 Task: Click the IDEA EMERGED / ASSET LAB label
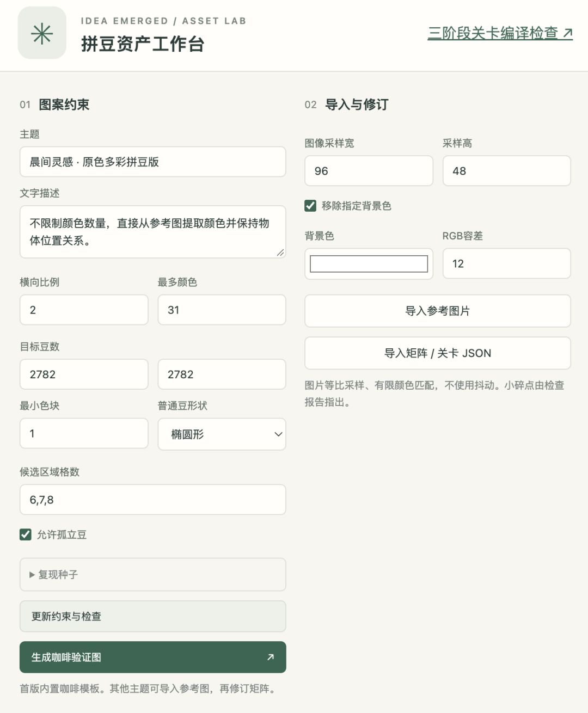163,21
